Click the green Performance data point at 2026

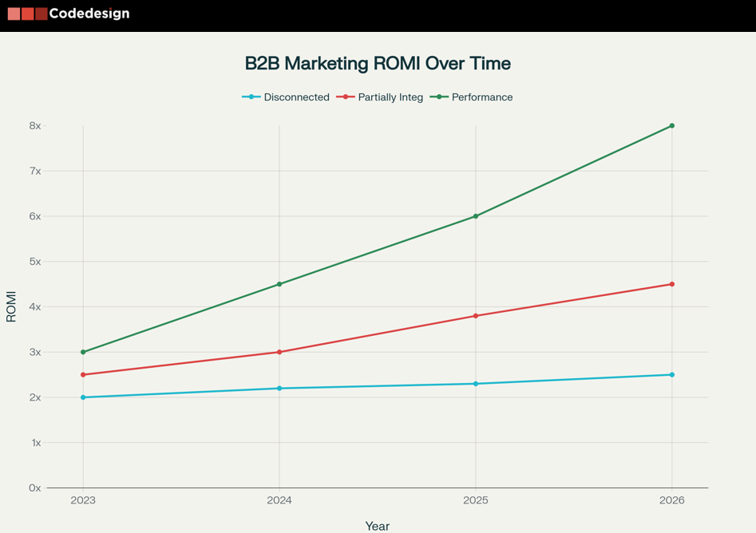672,126
